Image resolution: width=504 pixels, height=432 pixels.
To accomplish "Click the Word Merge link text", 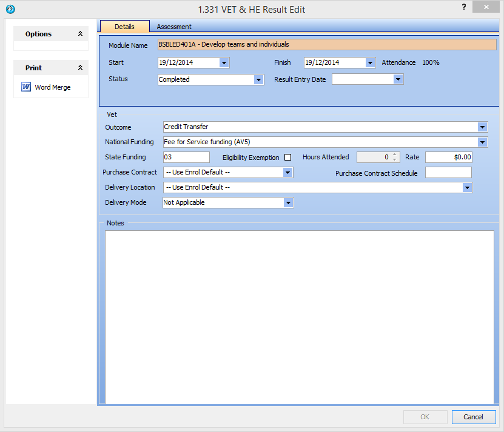I will tap(52, 87).
